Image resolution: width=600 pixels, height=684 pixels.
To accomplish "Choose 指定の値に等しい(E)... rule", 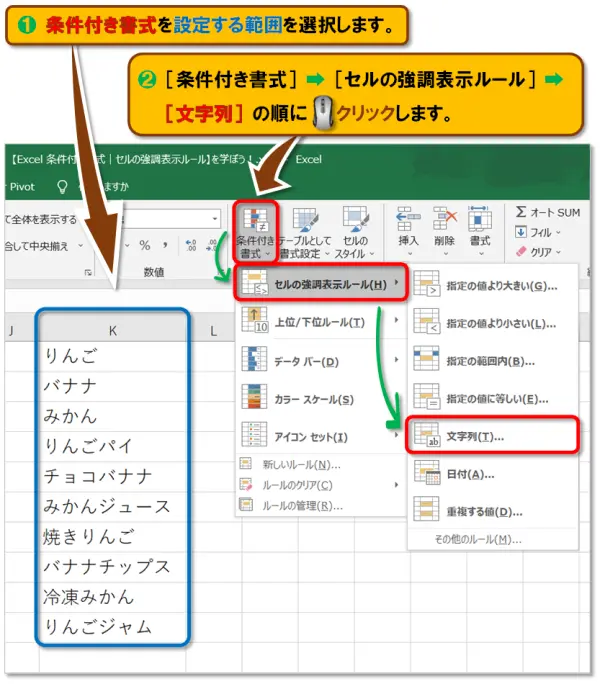I will pos(493,398).
